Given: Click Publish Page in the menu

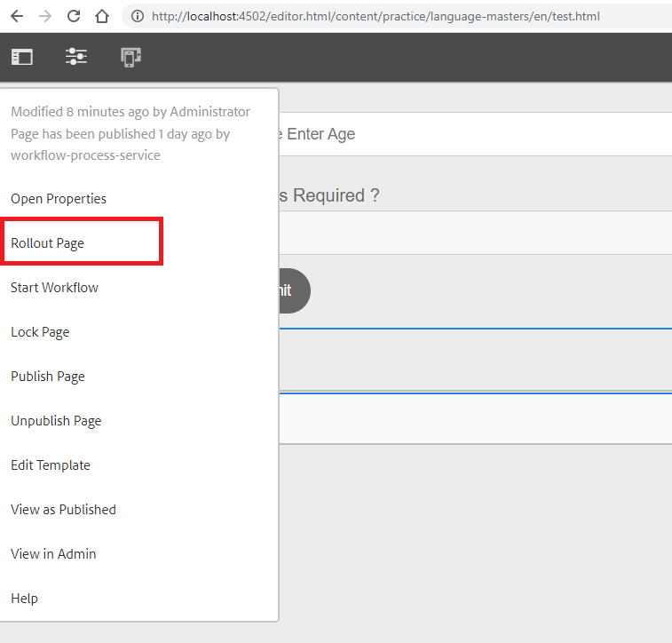Looking at the screenshot, I should click(48, 377).
